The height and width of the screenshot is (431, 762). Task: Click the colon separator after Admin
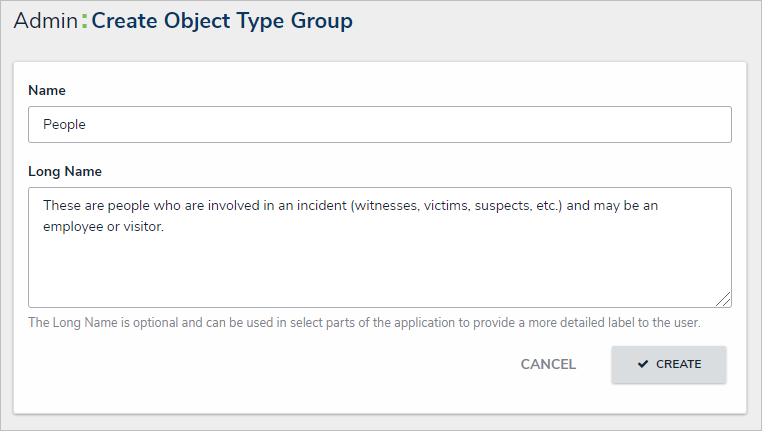84,21
